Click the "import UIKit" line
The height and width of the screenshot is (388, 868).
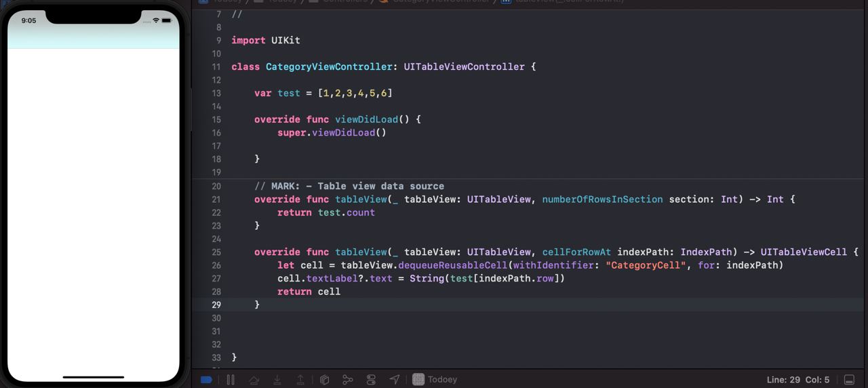[266, 40]
